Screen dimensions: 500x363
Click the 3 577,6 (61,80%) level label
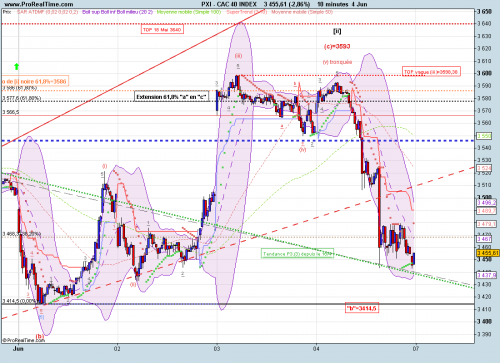22,98
